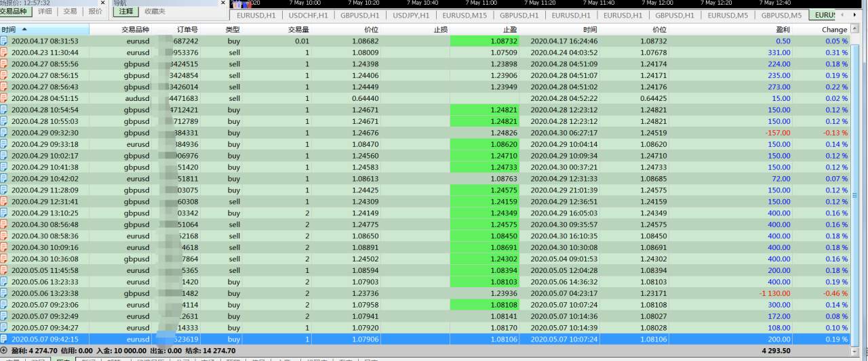Close the navigator (导航) panel
868x361 pixels.
pyautogui.click(x=223, y=3)
